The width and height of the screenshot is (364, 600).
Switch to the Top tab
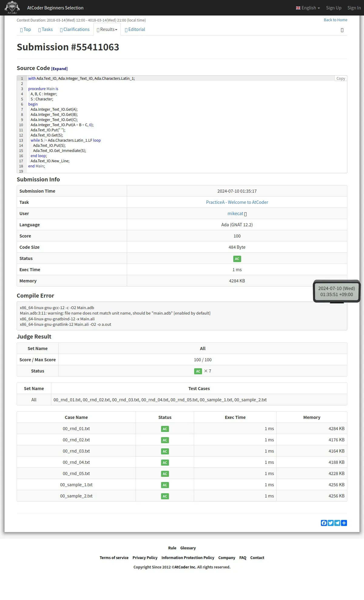[25, 29]
